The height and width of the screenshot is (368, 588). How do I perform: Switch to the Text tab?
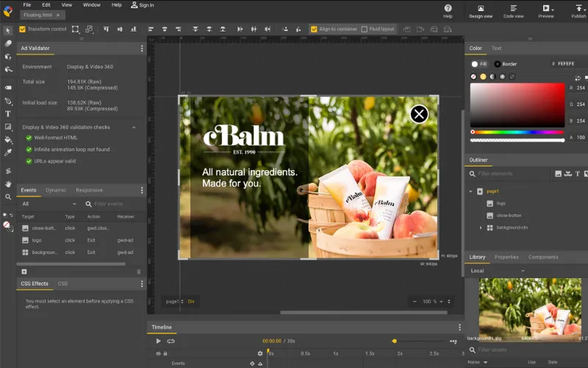point(497,48)
